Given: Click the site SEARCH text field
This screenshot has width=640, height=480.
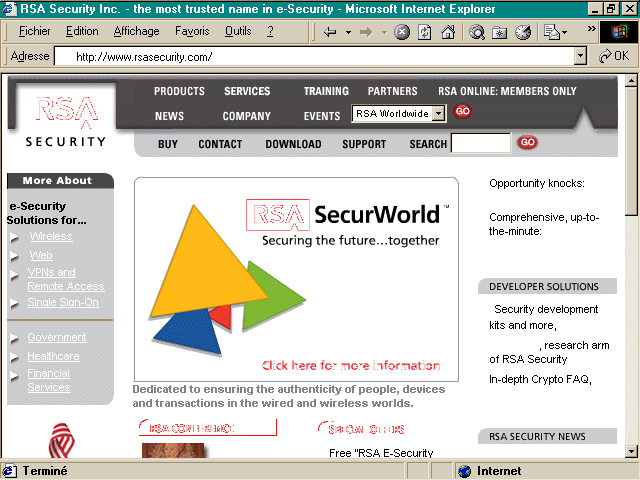Looking at the screenshot, I should (x=481, y=143).
